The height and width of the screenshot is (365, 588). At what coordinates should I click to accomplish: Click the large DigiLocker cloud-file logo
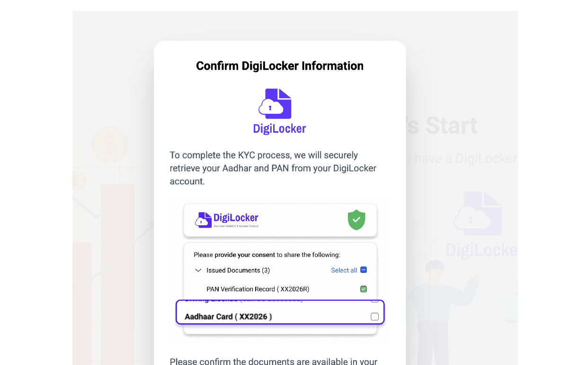click(x=275, y=103)
